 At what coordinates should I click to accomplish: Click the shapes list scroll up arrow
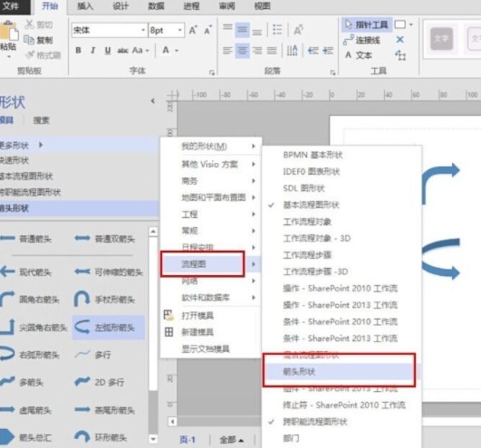click(x=153, y=232)
